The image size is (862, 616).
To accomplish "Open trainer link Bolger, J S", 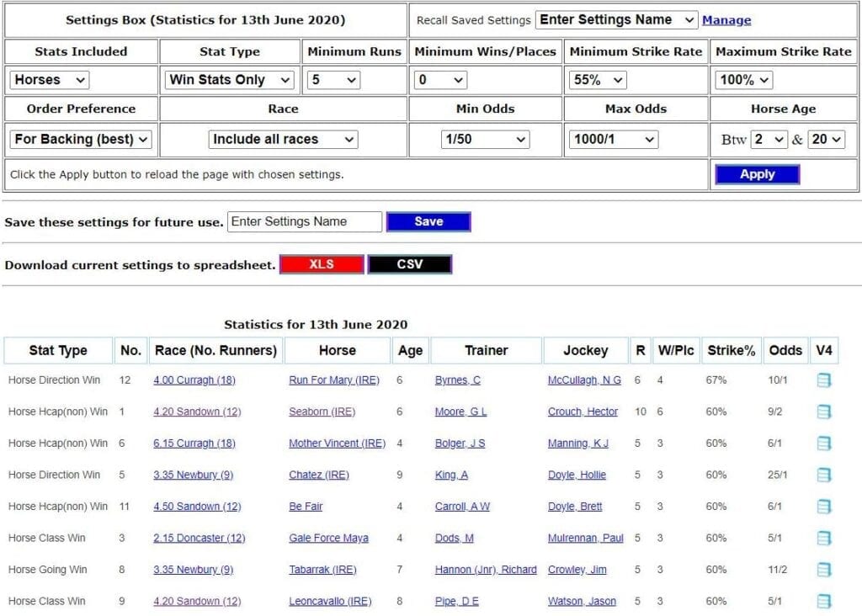I will tap(460, 443).
